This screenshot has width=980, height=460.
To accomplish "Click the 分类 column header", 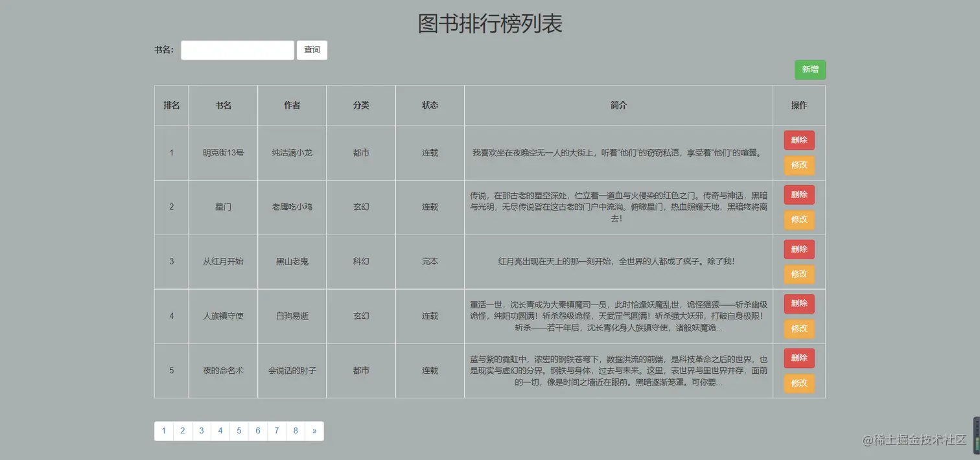I will pos(361,105).
